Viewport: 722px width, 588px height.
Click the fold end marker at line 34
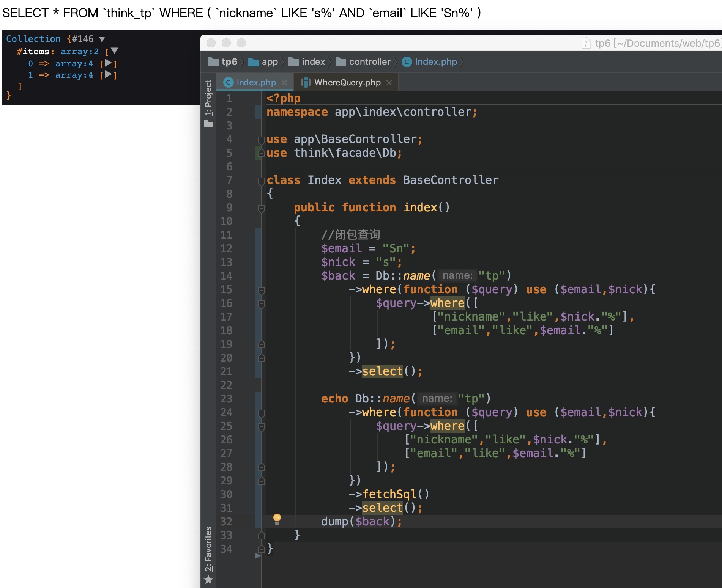tap(261, 549)
